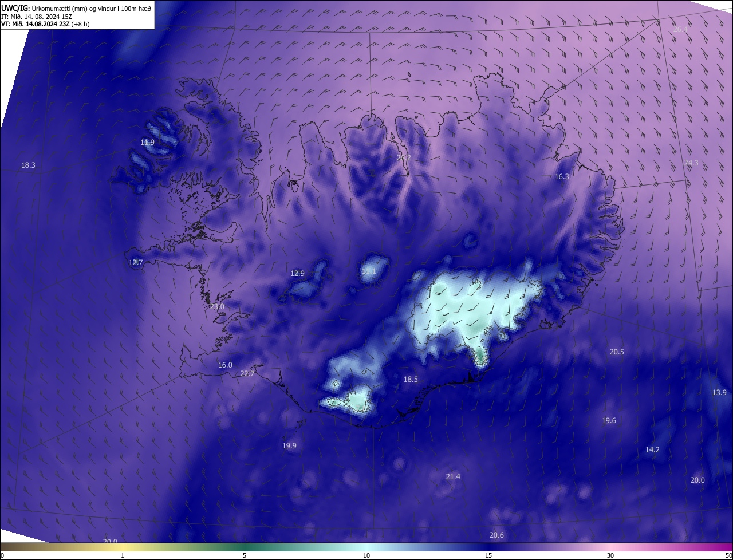Click the 18.3 value label over the ocean
This screenshot has height=560, width=733.
click(28, 165)
